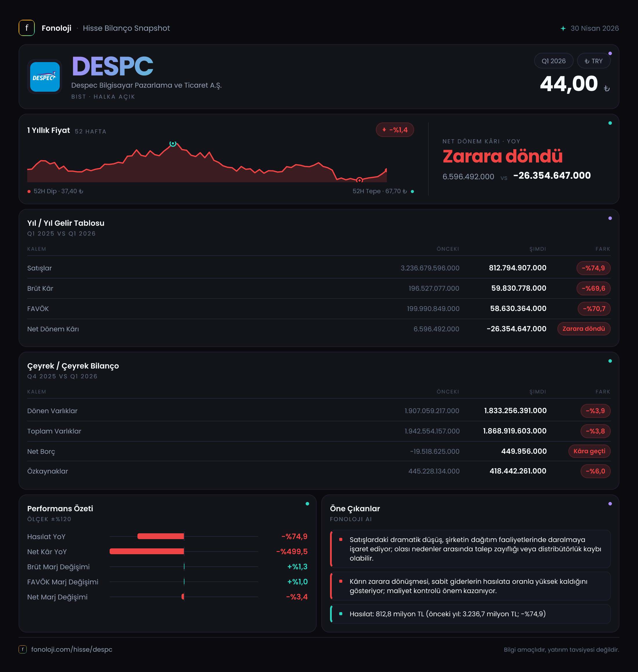638x672 pixels.
Task: Click the red dot beside 52H Dip
Action: pyautogui.click(x=29, y=192)
